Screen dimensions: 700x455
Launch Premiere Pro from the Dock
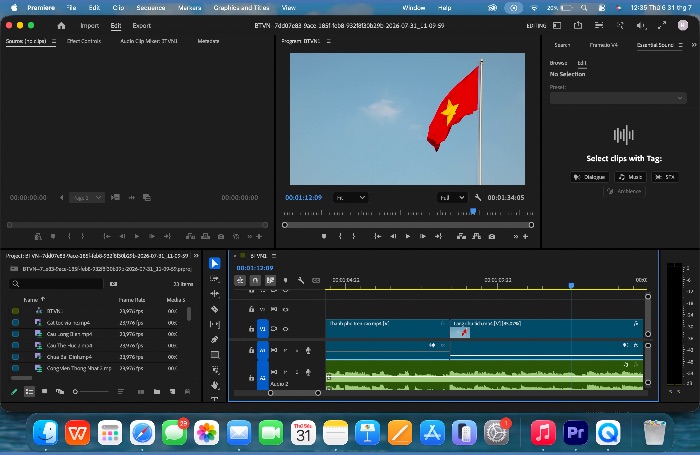575,432
